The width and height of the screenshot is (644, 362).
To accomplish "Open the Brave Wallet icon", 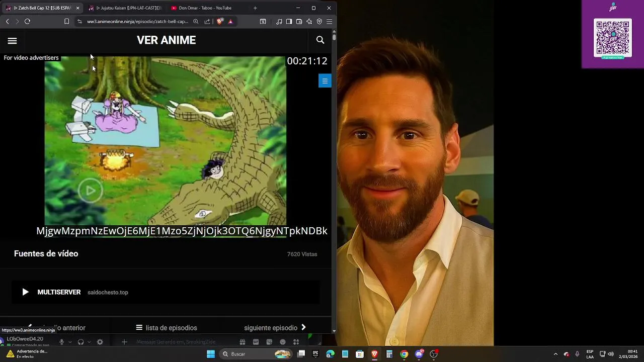I will pyautogui.click(x=299, y=22).
